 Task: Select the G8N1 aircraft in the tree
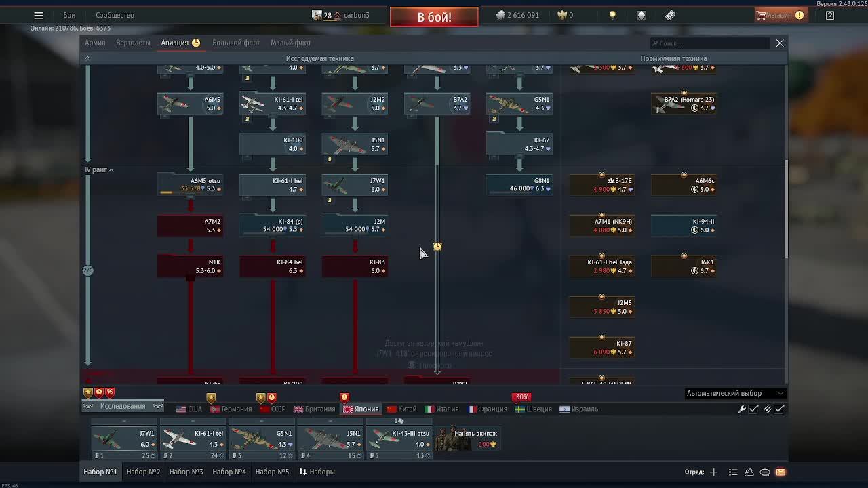[519, 185]
